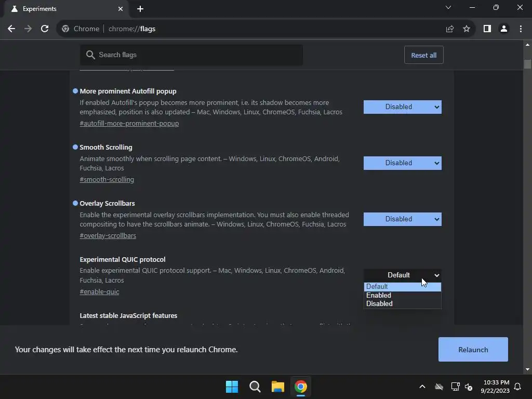Click the scrollbar up arrow
The height and width of the screenshot is (399, 532).
527,45
